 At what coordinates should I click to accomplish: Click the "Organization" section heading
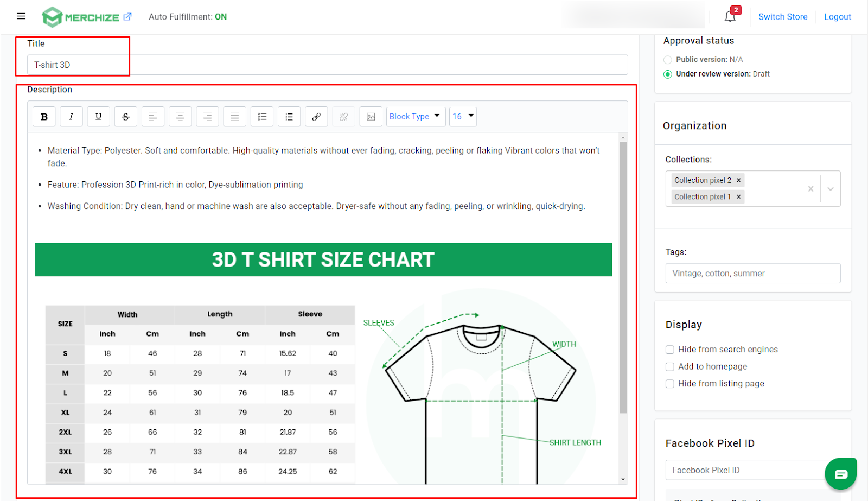pyautogui.click(x=694, y=126)
